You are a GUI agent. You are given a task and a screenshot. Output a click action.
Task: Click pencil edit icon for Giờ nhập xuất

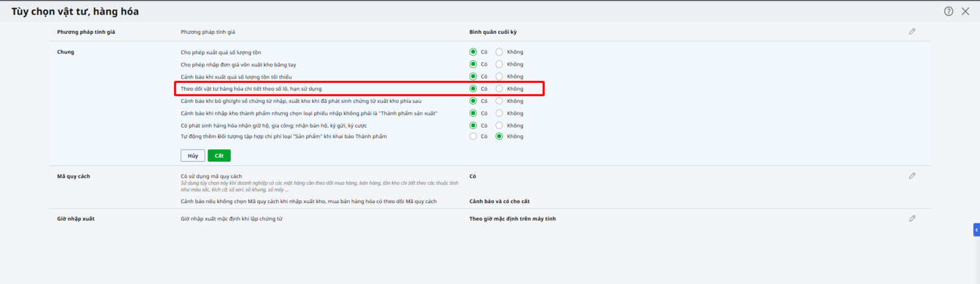[912, 218]
